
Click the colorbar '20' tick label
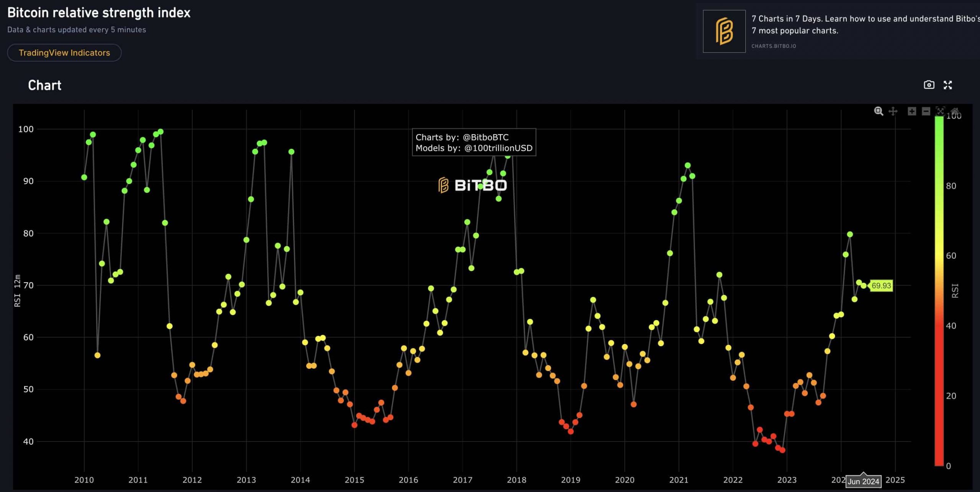[951, 396]
